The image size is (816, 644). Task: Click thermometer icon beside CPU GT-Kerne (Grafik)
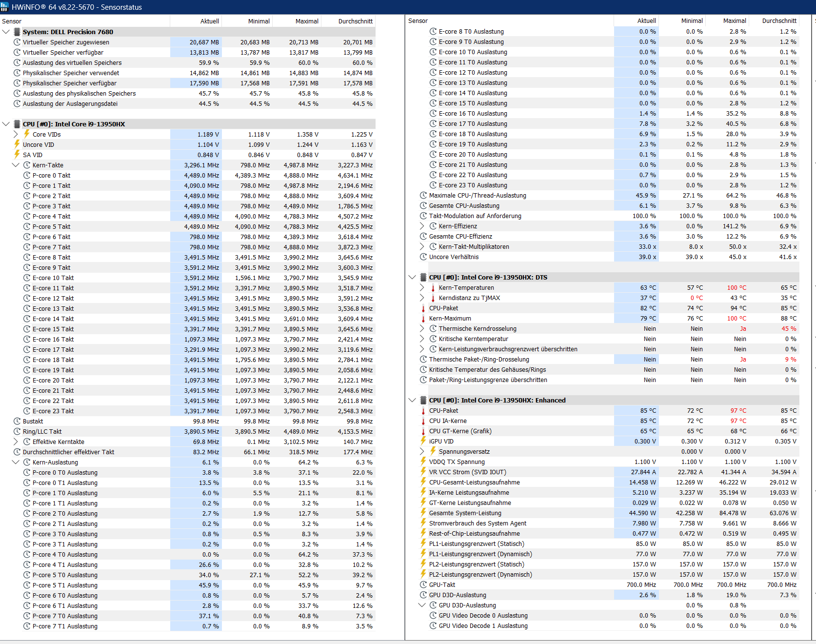[x=423, y=431]
